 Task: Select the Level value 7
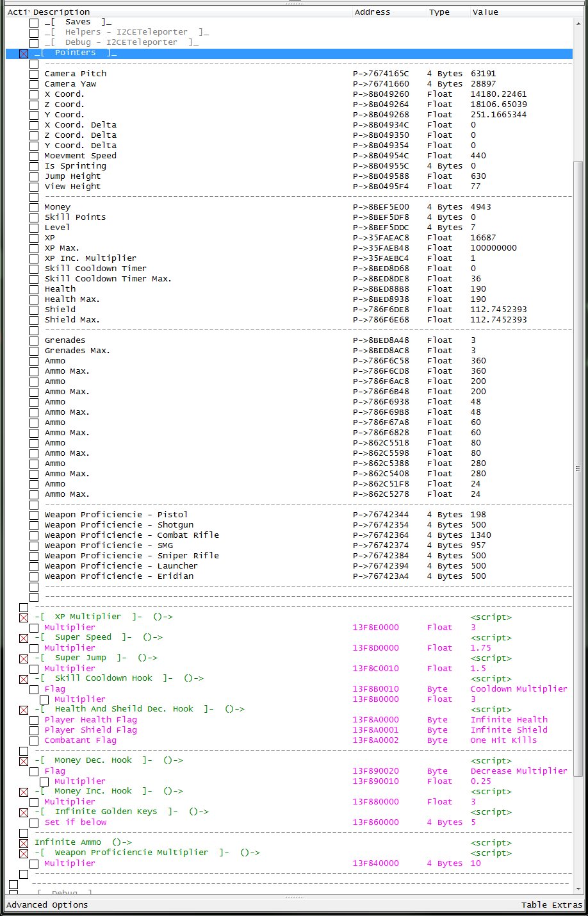(x=473, y=228)
